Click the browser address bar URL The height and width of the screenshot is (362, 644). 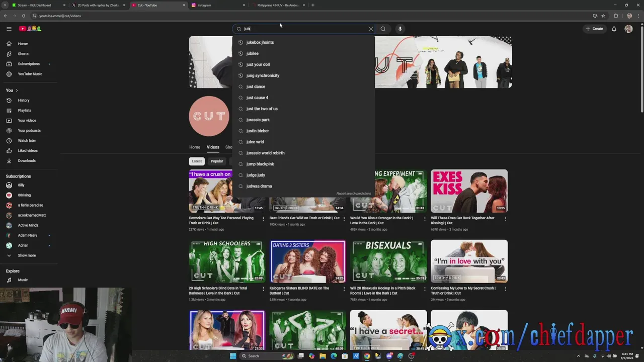pyautogui.click(x=60, y=16)
